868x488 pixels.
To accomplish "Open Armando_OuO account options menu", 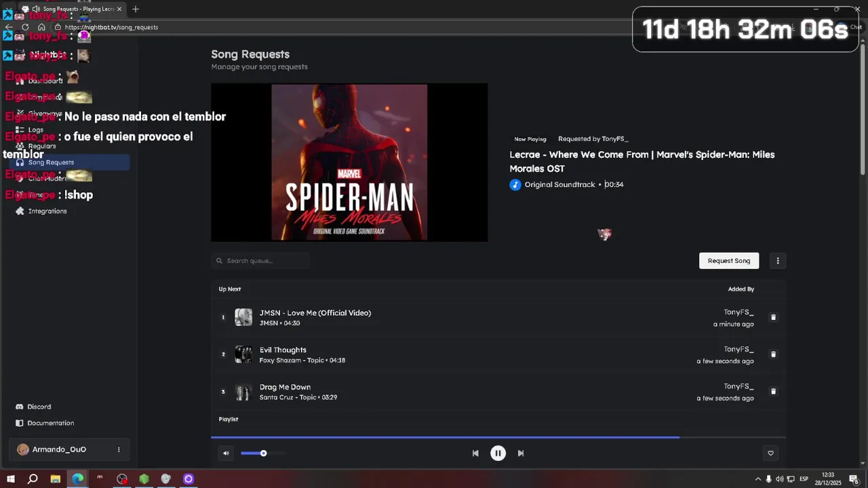I will (119, 449).
